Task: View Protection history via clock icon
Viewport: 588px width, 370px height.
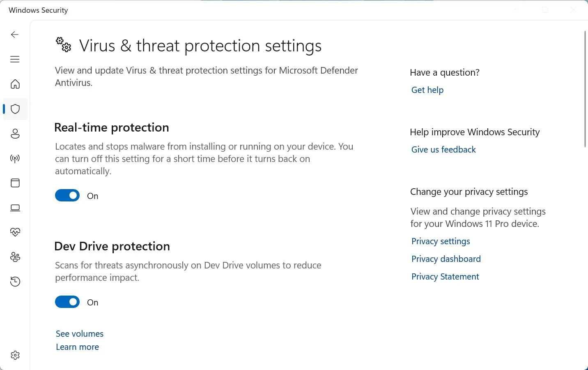Action: coord(15,282)
